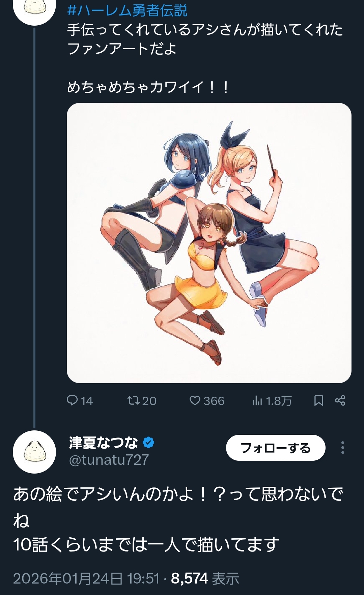Screen dimensions: 364x595
Task: Tap the 8,574 表示 view count
Action: (x=205, y=578)
